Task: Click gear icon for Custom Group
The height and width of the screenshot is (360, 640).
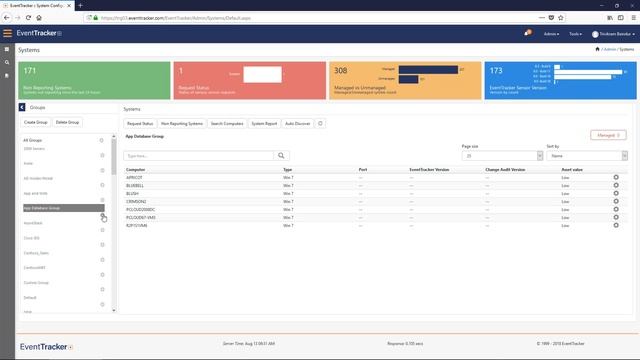Action: [102, 289]
